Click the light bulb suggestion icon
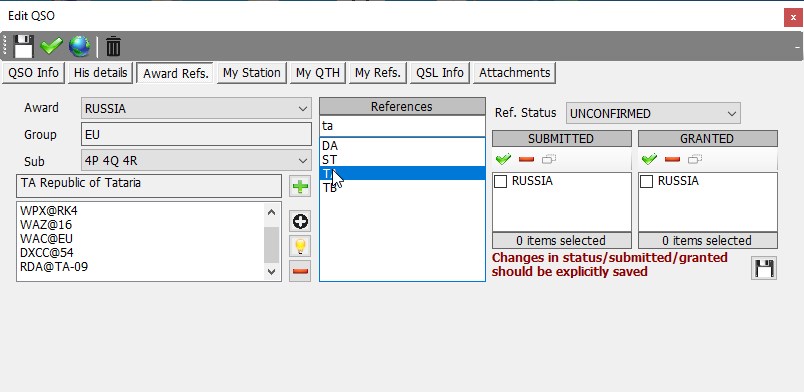This screenshot has height=392, width=804. click(x=300, y=246)
